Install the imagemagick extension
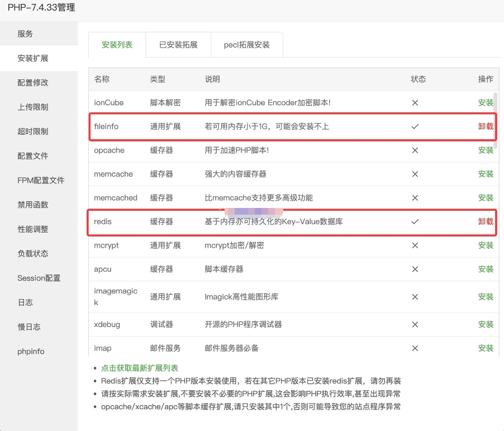Viewport: 504px width, 431px height. (486, 297)
